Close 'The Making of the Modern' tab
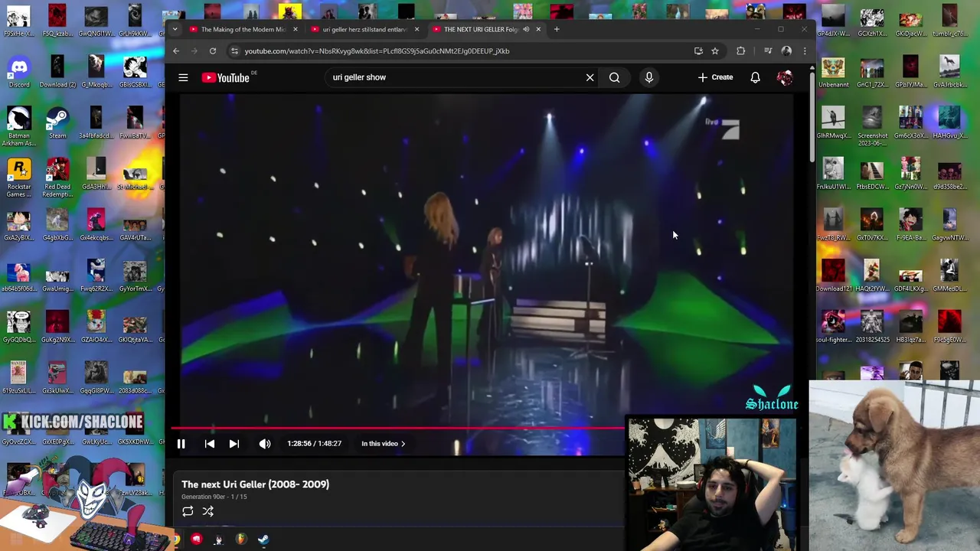This screenshot has width=980, height=551. coord(295,29)
